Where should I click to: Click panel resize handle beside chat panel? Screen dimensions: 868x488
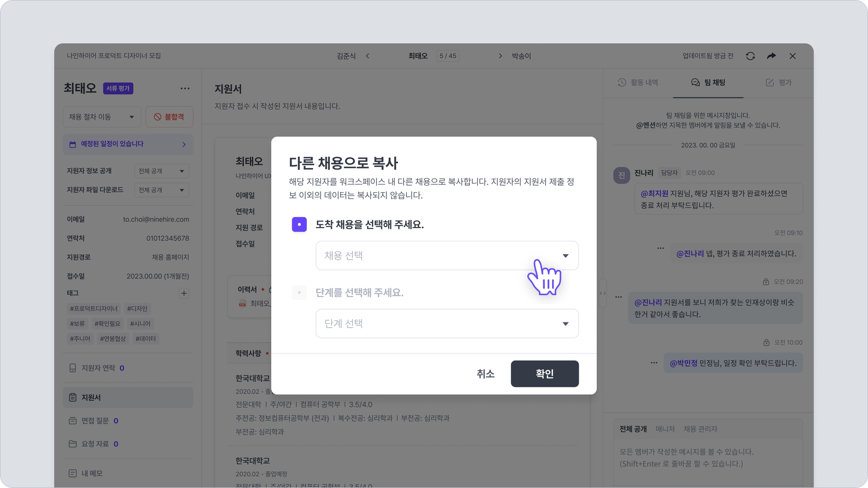tap(602, 293)
